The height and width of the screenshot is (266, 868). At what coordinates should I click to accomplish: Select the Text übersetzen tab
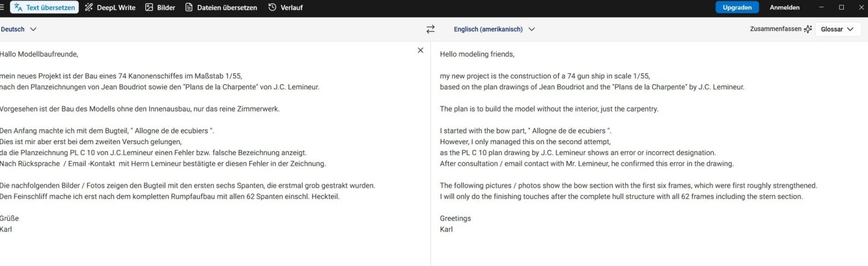pyautogui.click(x=44, y=7)
